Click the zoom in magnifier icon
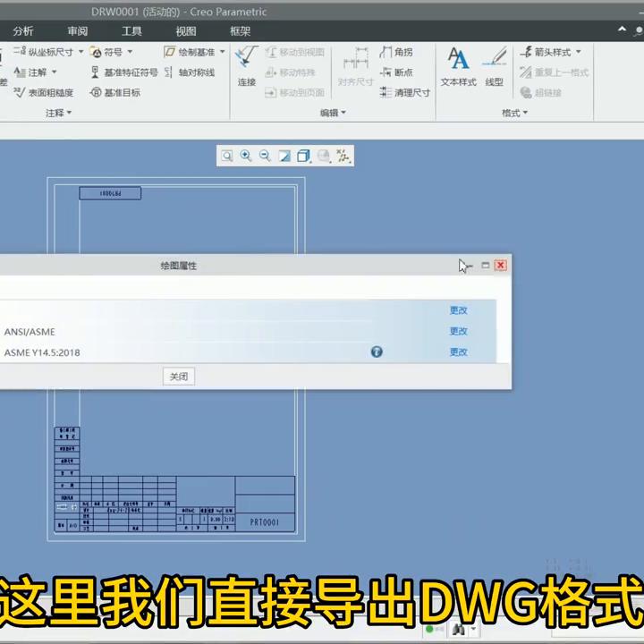 (246, 156)
